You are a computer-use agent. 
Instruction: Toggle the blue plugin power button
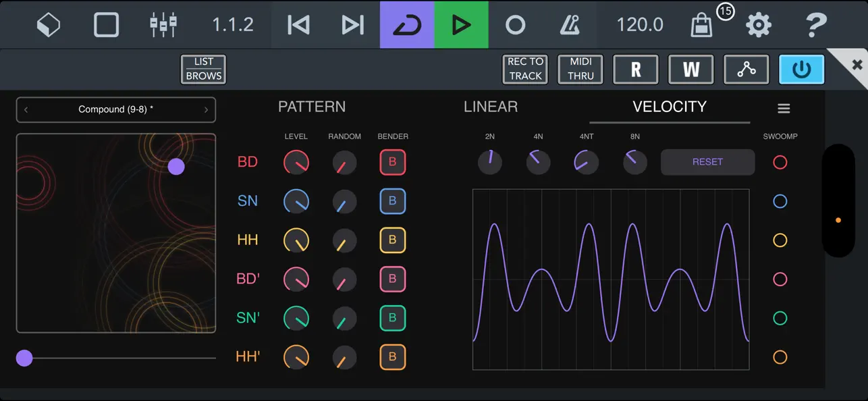pyautogui.click(x=802, y=69)
